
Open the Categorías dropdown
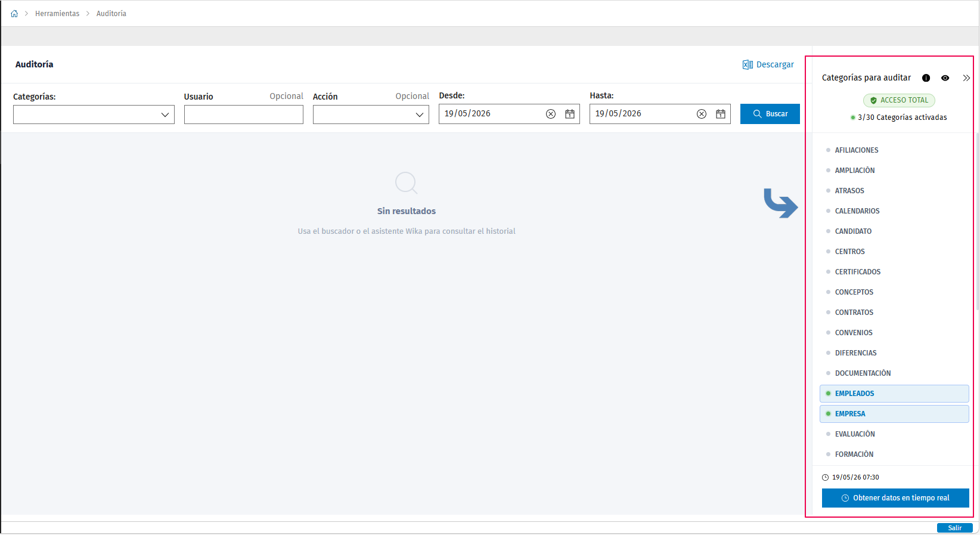pyautogui.click(x=94, y=115)
